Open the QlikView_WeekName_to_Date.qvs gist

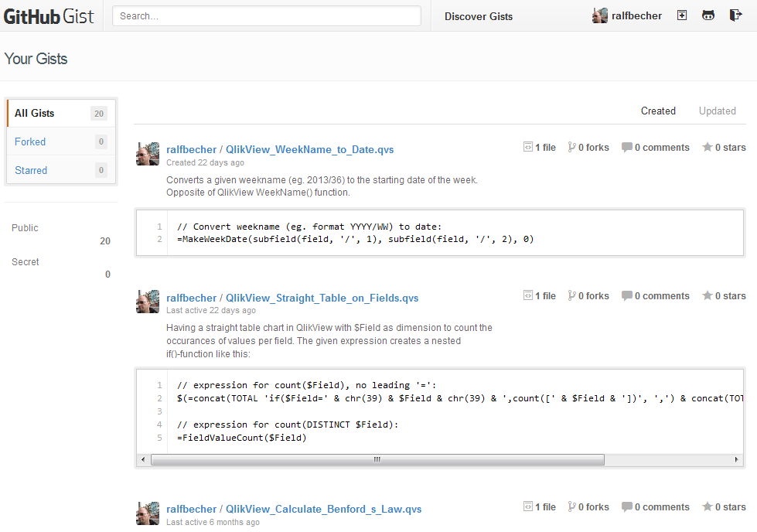[309, 149]
